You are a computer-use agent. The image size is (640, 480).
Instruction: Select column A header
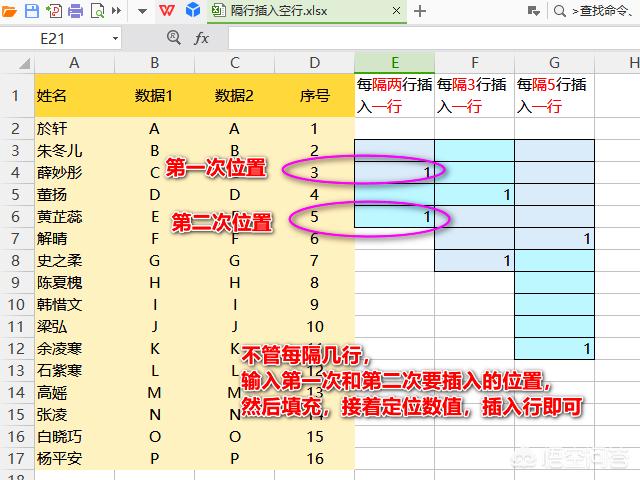click(74, 63)
